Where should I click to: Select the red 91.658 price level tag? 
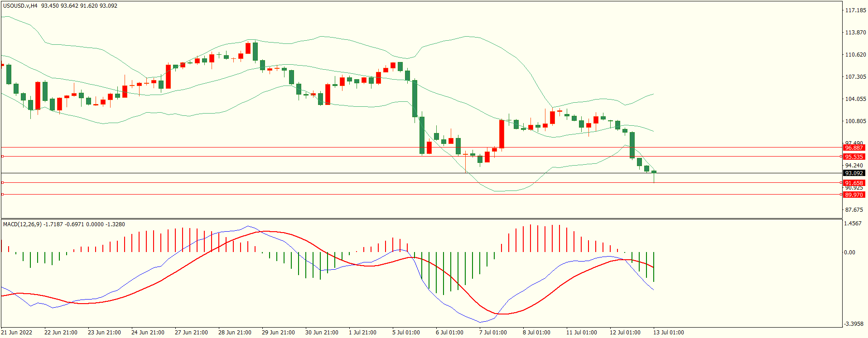coord(854,183)
